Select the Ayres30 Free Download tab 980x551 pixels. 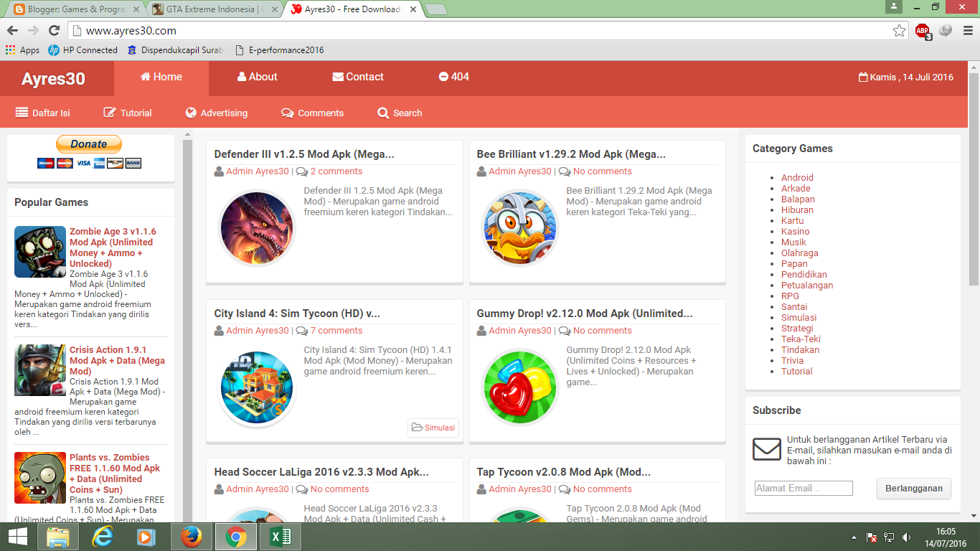tap(352, 9)
